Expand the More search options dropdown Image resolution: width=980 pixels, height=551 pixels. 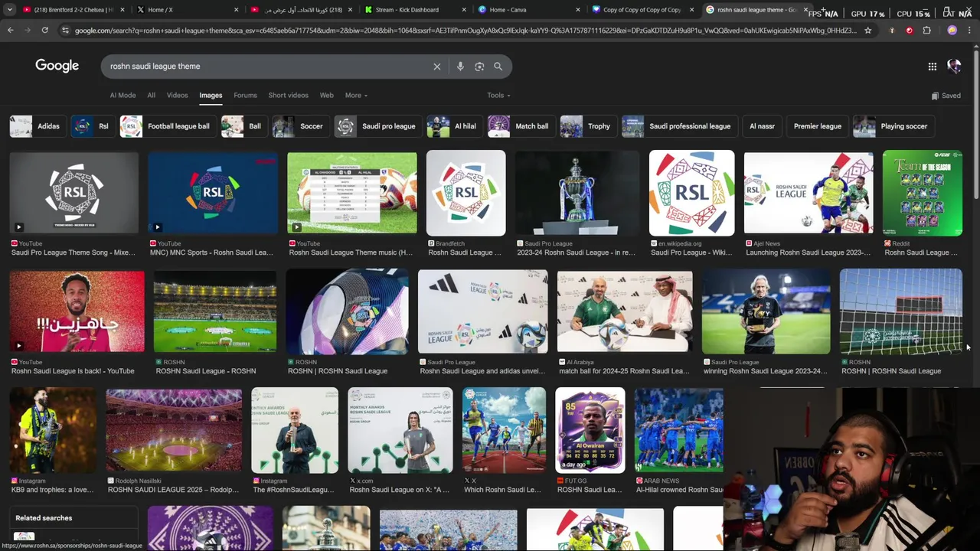tap(356, 96)
